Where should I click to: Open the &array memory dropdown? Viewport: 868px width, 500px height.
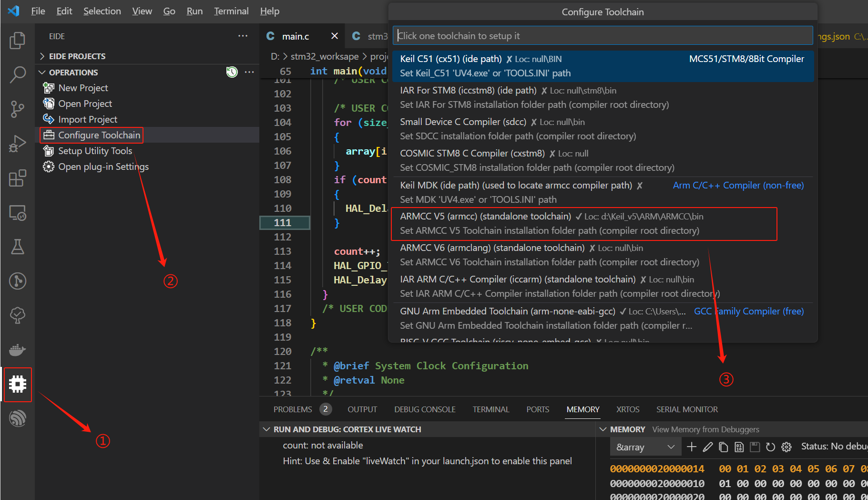pos(645,447)
